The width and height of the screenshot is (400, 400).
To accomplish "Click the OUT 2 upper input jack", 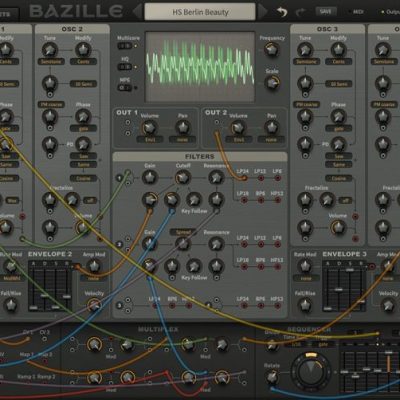I will click(217, 122).
